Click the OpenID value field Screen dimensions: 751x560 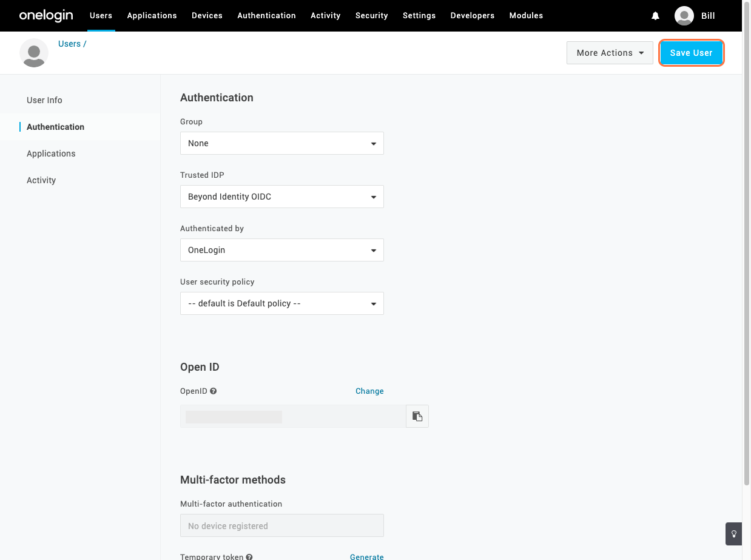point(293,416)
